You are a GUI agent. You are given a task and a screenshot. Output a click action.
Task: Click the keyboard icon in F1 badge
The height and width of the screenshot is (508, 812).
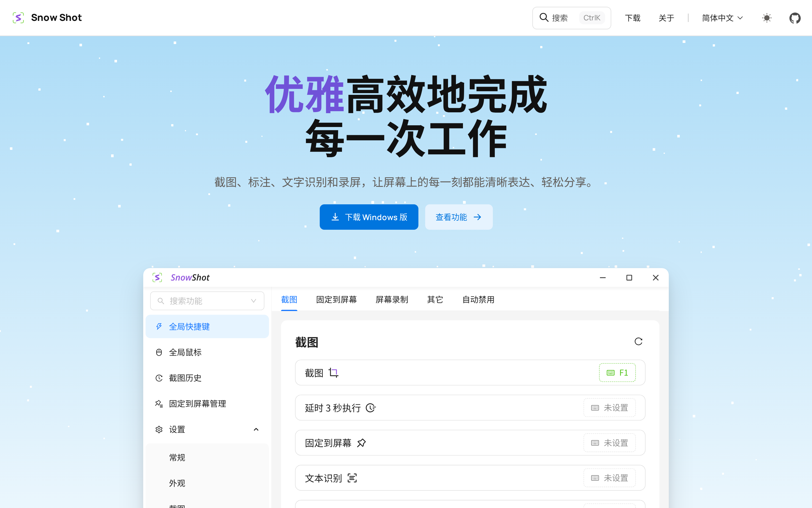(x=611, y=373)
